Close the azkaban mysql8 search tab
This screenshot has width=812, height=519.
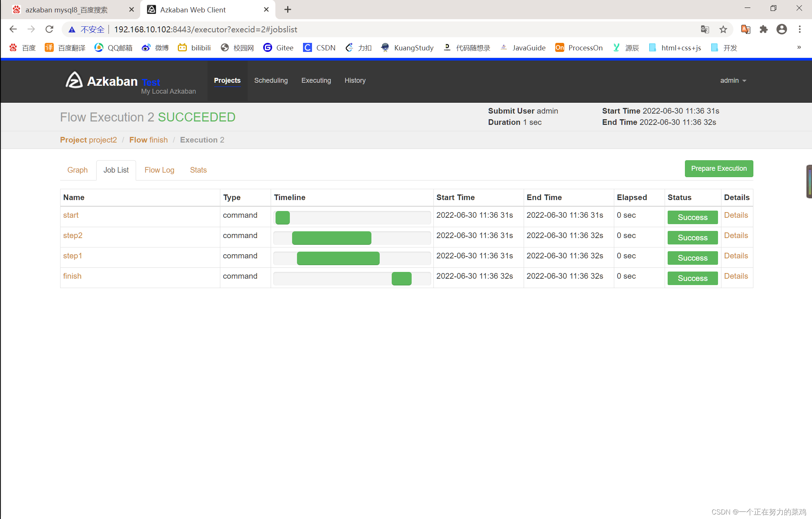[x=132, y=10]
